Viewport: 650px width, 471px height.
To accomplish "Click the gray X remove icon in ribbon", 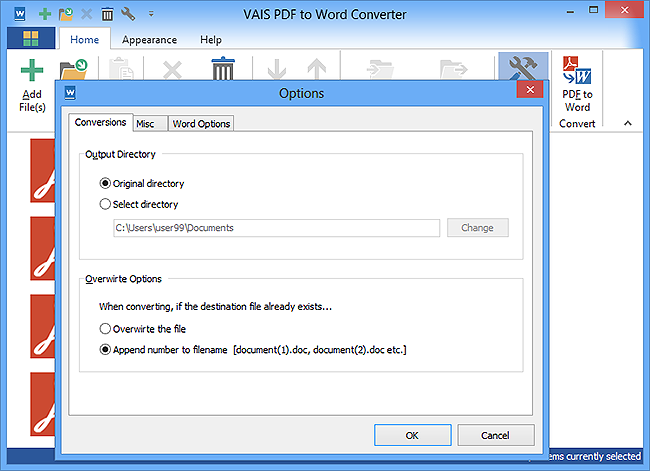I will pyautogui.click(x=172, y=70).
